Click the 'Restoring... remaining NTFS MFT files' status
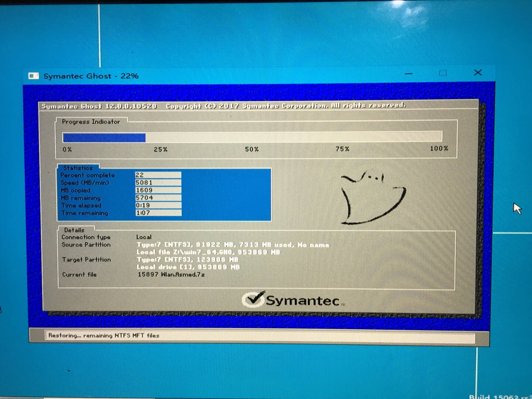The height and width of the screenshot is (399, 532). (104, 335)
